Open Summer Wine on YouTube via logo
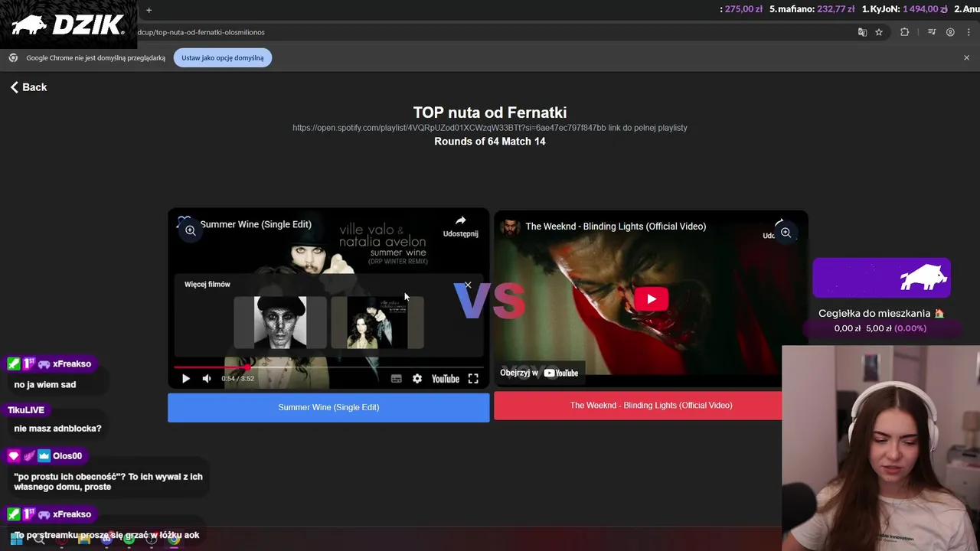 (445, 379)
